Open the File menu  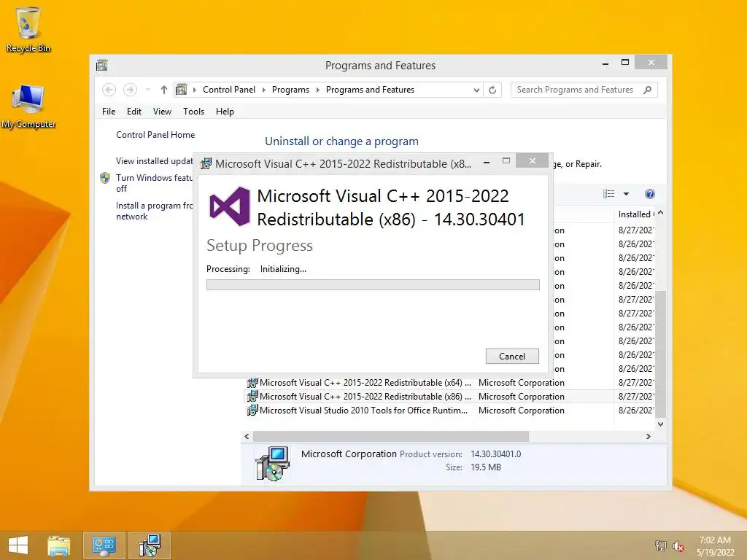point(109,112)
